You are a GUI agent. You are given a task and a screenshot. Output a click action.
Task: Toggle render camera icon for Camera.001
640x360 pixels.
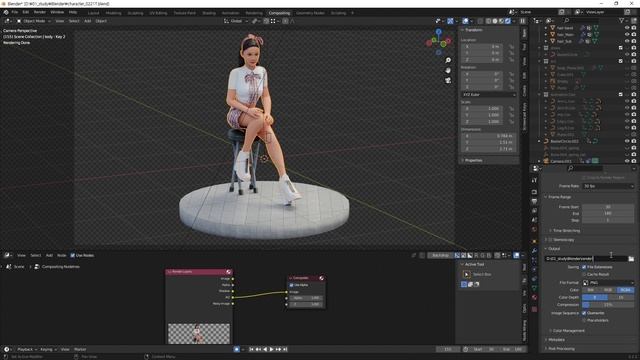coord(633,161)
